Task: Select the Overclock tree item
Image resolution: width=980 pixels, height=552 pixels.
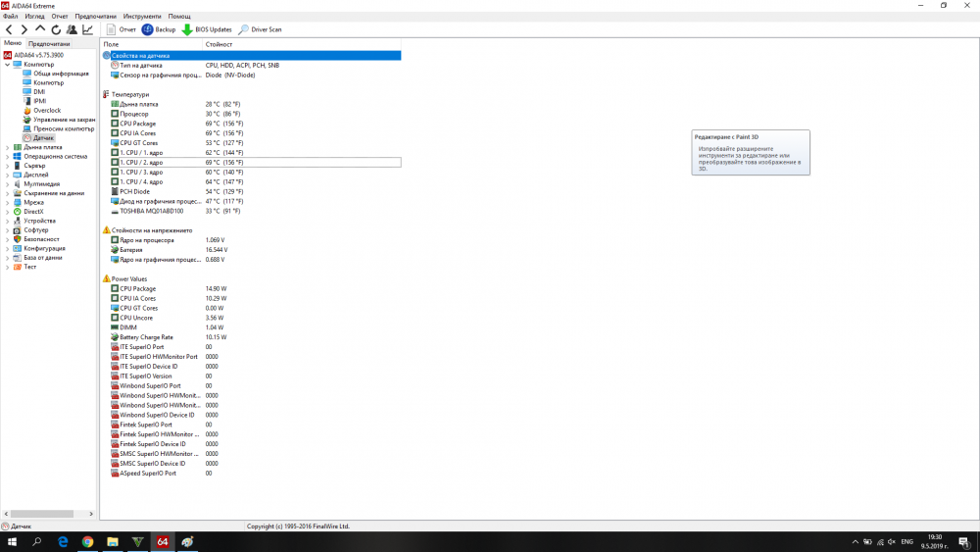Action: pos(42,110)
